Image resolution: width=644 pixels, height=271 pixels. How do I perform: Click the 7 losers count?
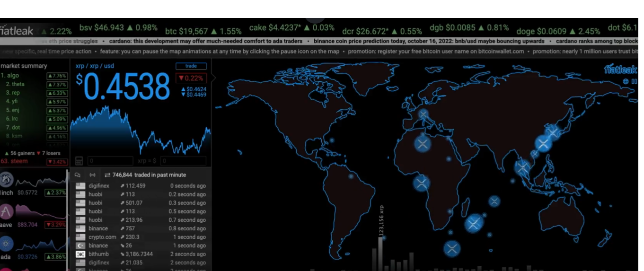click(x=48, y=153)
